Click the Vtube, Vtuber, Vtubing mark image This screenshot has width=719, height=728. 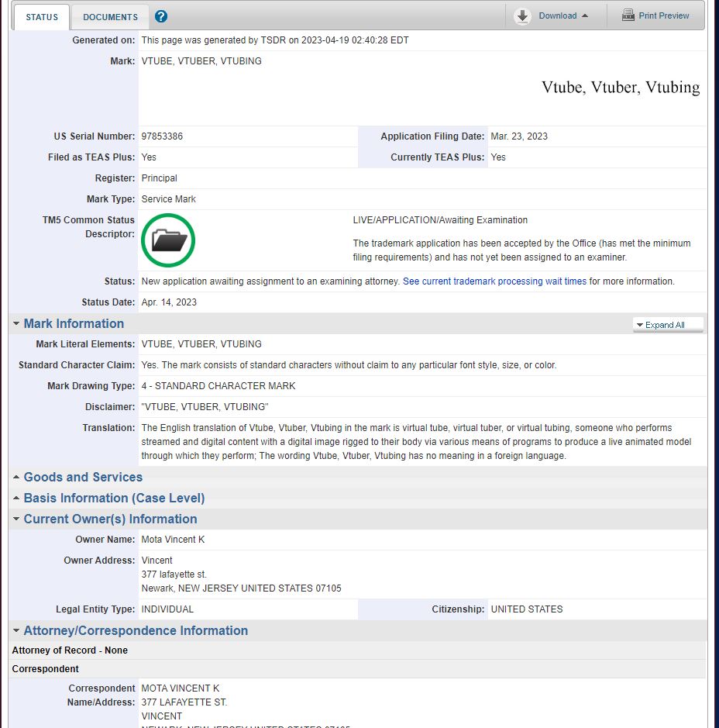tap(621, 88)
